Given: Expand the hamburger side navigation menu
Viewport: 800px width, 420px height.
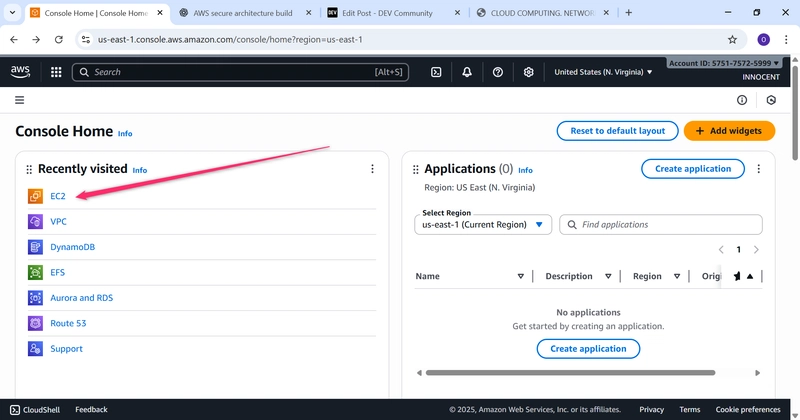Looking at the screenshot, I should click(19, 100).
